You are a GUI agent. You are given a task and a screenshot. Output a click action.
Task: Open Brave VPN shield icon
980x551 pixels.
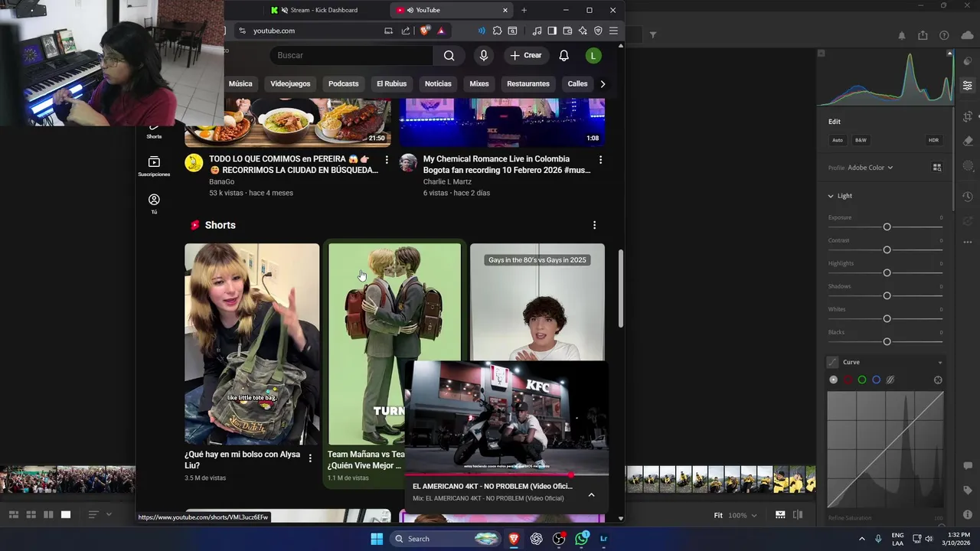(x=598, y=31)
